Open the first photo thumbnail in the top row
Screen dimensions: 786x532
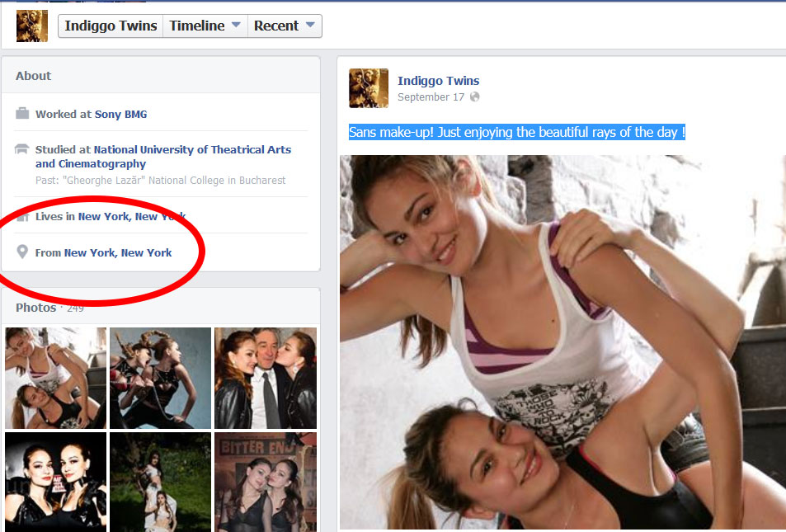pos(56,378)
